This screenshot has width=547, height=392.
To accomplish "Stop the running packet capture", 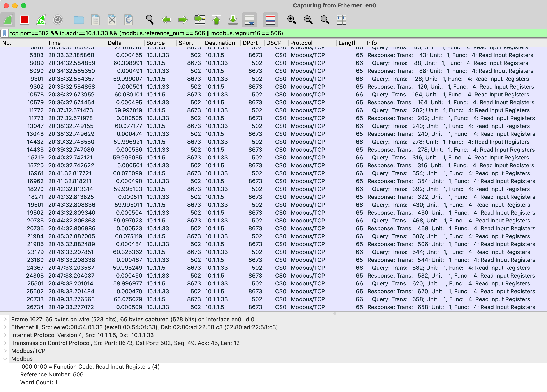I will (x=24, y=20).
